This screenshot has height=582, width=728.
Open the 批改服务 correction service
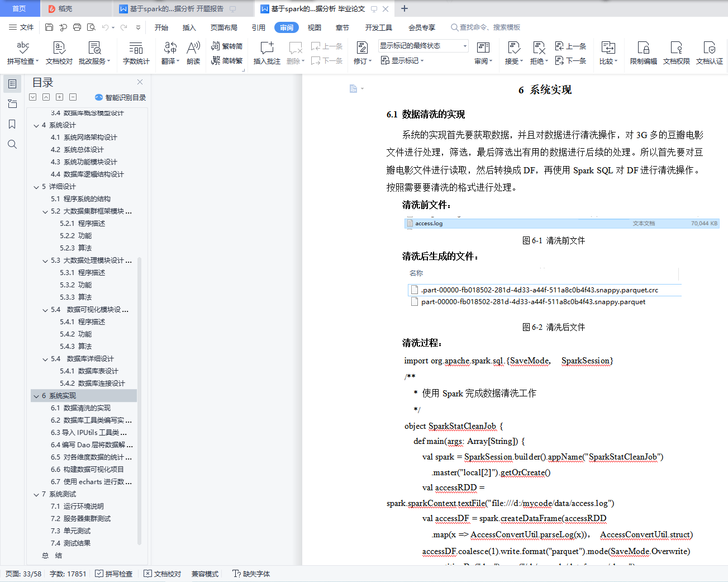coord(94,53)
